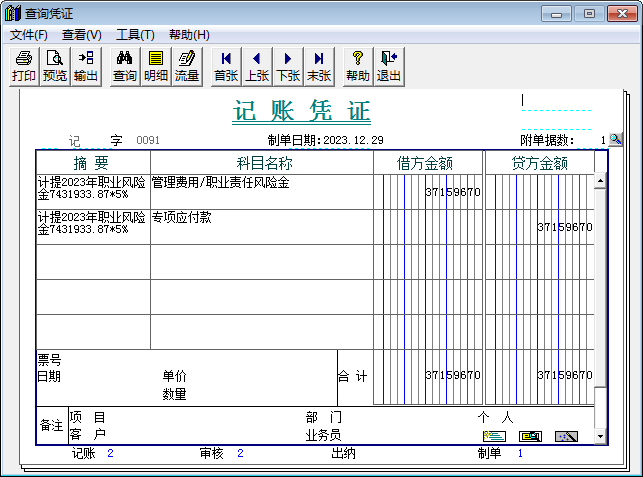Show 明细 detail ledger
643x477 pixels.
[156, 66]
